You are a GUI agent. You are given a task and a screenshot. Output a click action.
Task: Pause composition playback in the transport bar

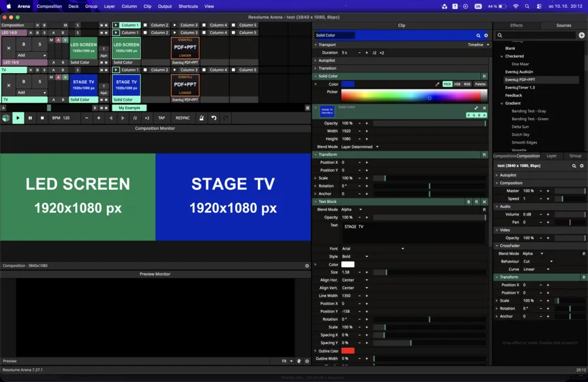tap(30, 118)
